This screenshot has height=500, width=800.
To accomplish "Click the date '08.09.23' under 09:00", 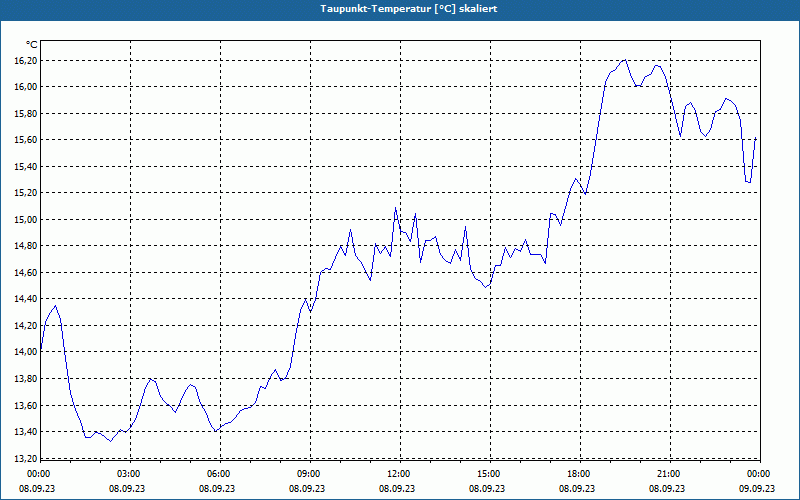I will (x=307, y=488).
